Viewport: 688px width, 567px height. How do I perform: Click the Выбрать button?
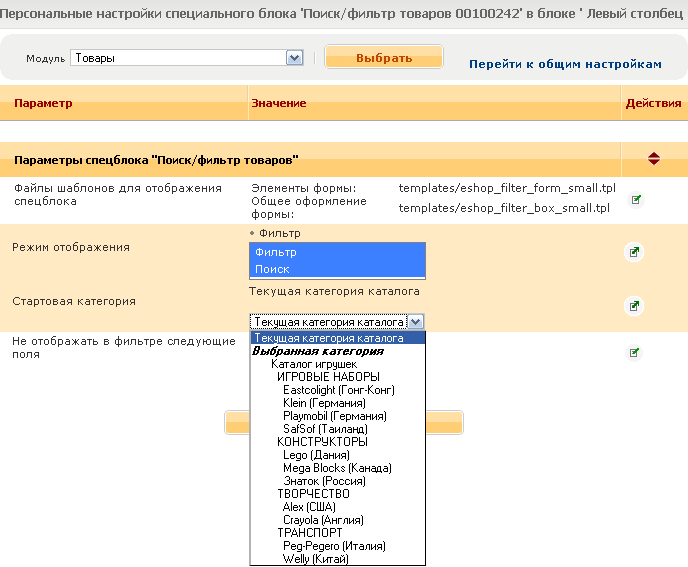pos(383,58)
